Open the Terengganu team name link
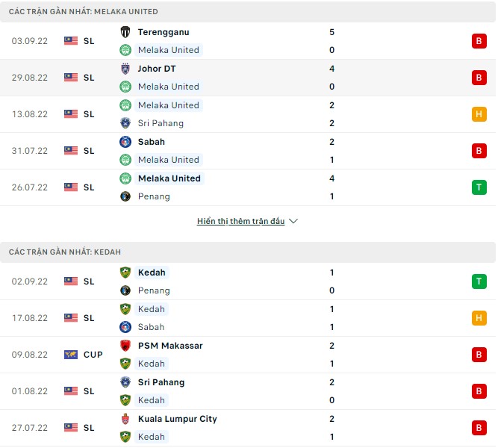Viewport: 498px width, 448px height. (x=164, y=32)
